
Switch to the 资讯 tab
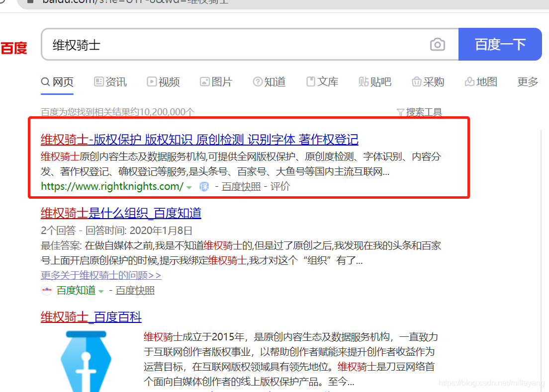point(110,82)
